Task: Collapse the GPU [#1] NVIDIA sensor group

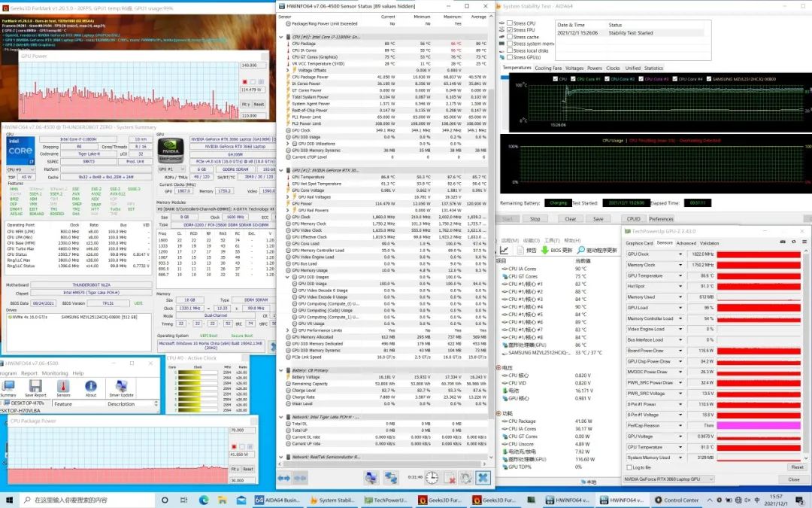Action: click(x=281, y=171)
